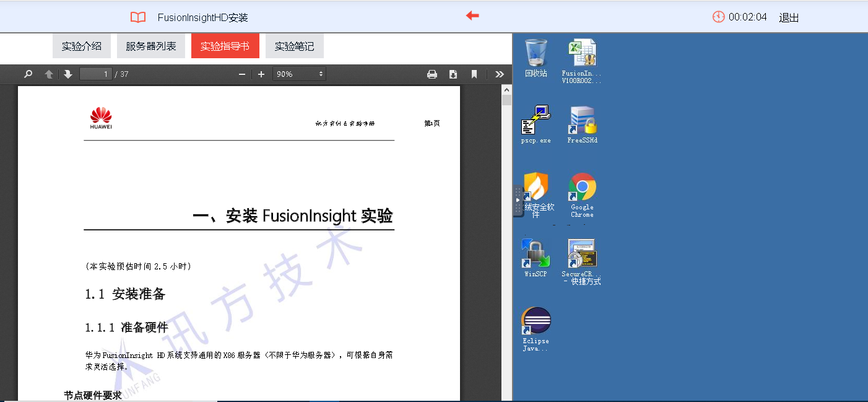Open the zoom level 90% dropdown
Viewport: 868px width, 402px height.
click(x=299, y=74)
